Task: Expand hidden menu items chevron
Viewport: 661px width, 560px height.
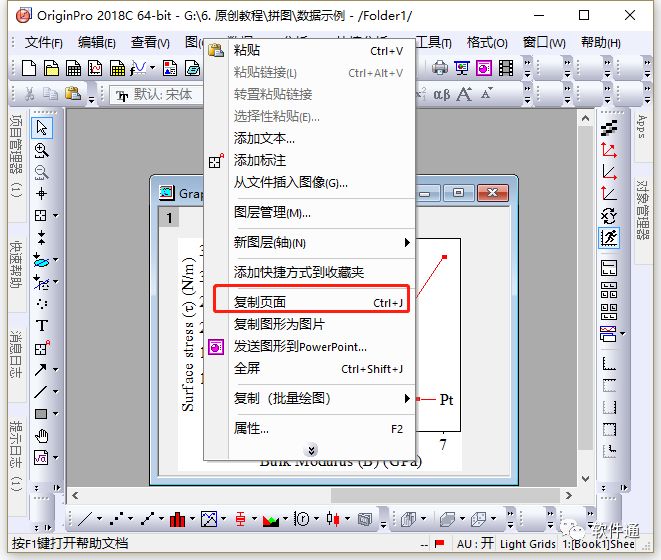Action: (312, 450)
